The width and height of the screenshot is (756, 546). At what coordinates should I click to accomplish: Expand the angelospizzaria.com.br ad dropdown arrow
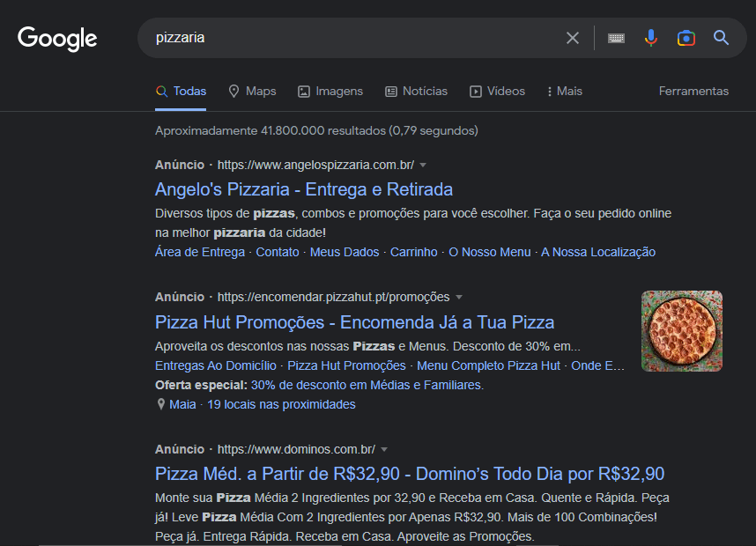point(423,166)
